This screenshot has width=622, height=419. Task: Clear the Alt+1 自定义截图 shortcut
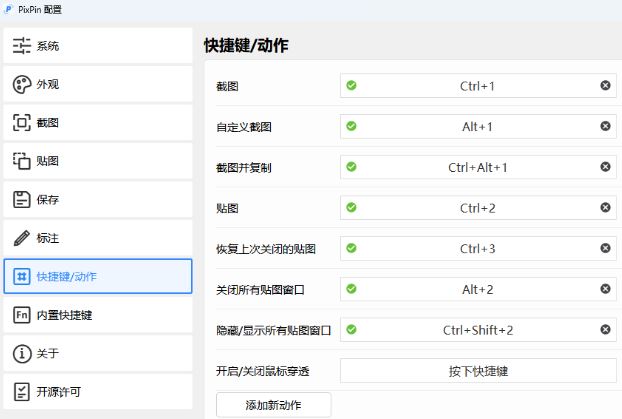pyautogui.click(x=605, y=127)
